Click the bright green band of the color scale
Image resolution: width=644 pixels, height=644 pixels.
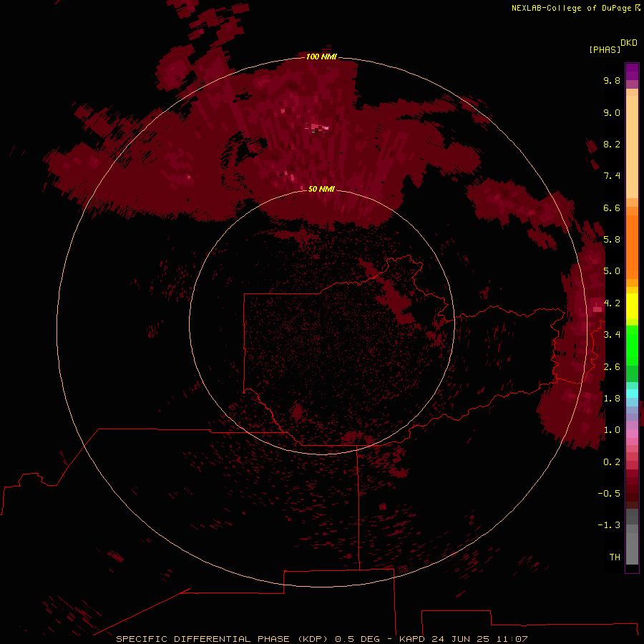pyautogui.click(x=632, y=345)
